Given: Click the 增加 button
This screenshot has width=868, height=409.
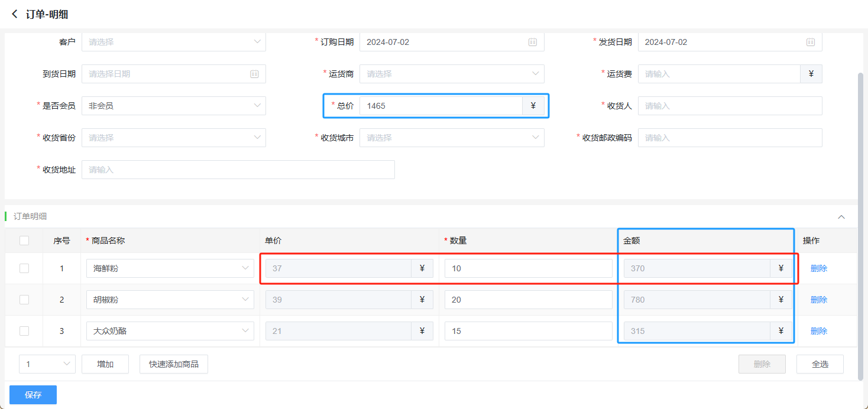Looking at the screenshot, I should point(105,364).
